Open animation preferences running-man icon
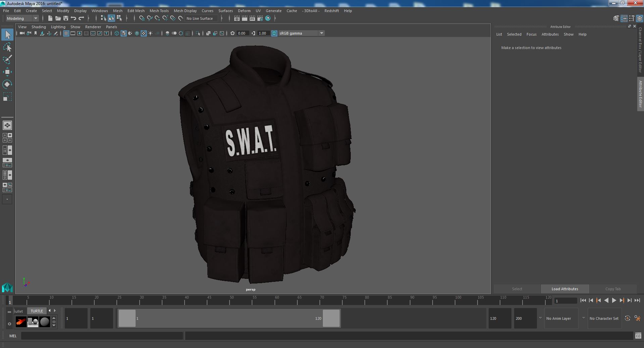This screenshot has width=644, height=348. tap(637, 318)
